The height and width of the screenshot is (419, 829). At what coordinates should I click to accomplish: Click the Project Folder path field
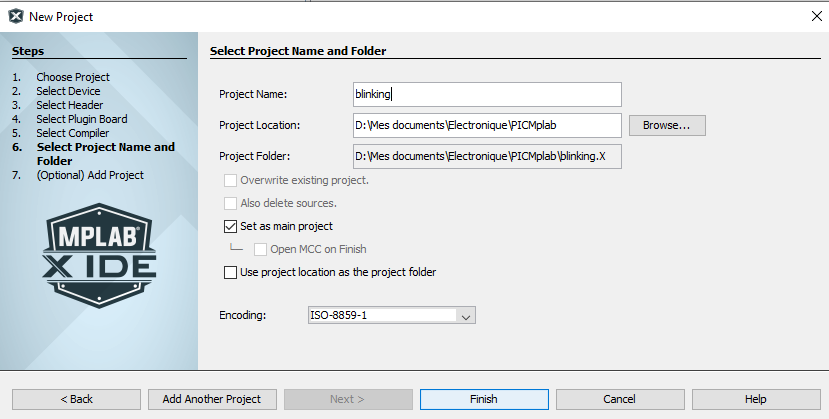coord(487,156)
